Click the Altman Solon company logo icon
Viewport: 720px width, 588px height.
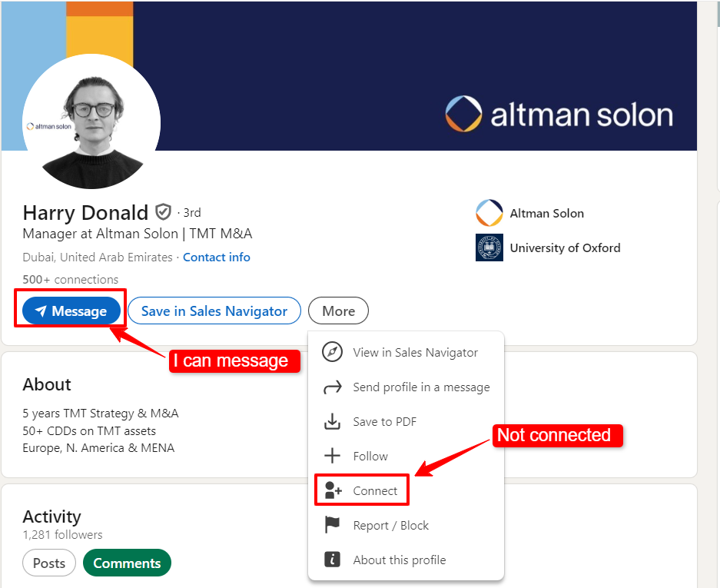point(489,213)
